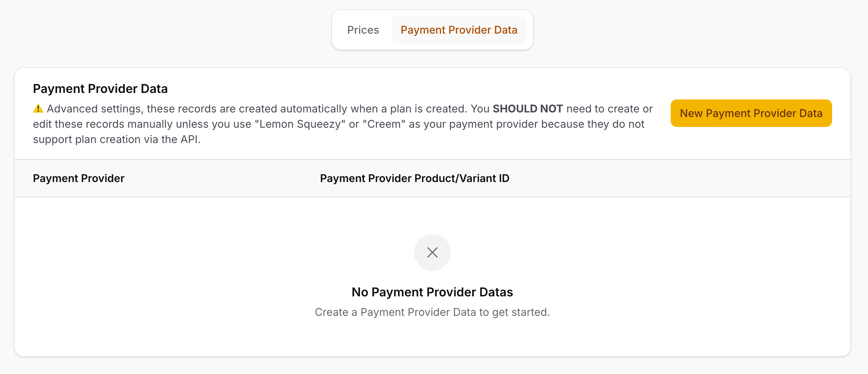Click the Create a Payment Provider Data helper text
Viewport: 868px width, 374px height.
point(432,312)
